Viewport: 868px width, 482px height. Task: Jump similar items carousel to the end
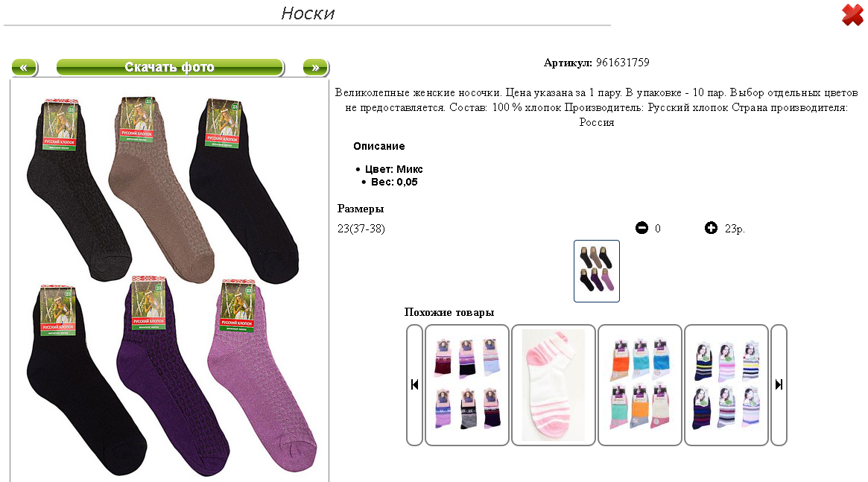point(779,384)
